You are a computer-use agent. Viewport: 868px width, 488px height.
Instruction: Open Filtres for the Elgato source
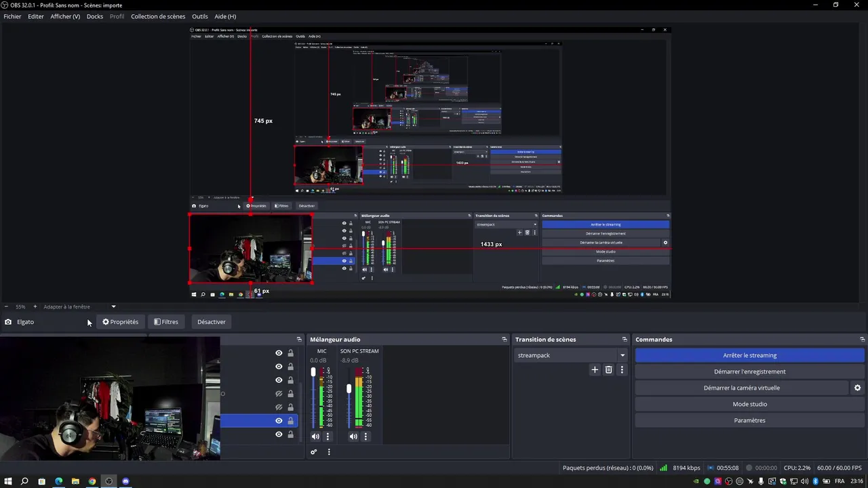[166, 322]
